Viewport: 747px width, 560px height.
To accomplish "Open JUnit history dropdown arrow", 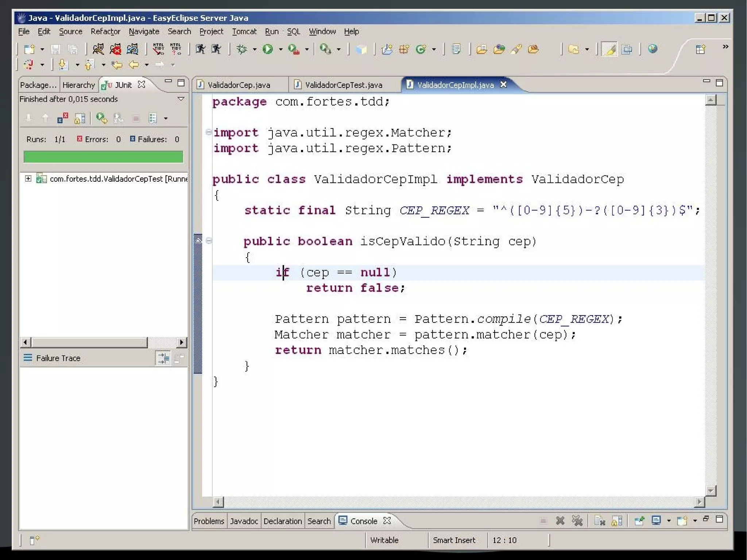I will click(166, 119).
